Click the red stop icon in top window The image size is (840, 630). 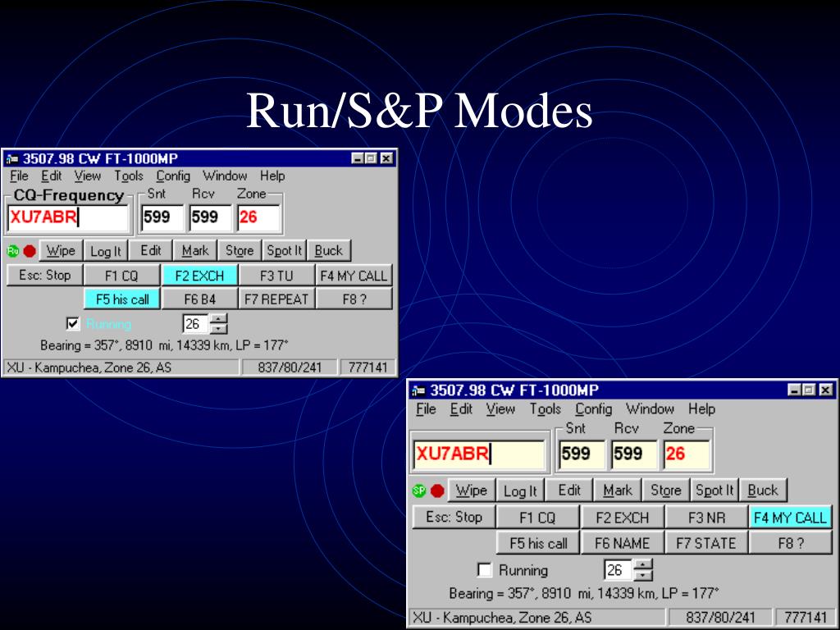click(x=30, y=251)
